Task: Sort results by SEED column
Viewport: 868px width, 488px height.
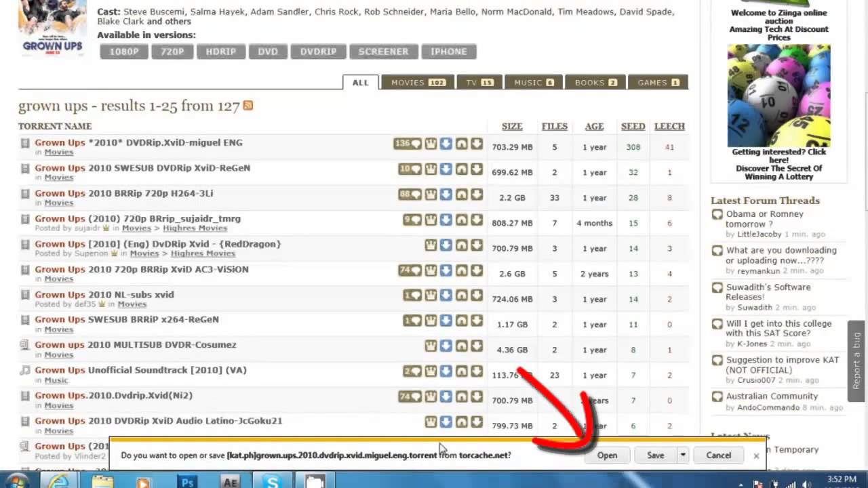Action: (633, 127)
